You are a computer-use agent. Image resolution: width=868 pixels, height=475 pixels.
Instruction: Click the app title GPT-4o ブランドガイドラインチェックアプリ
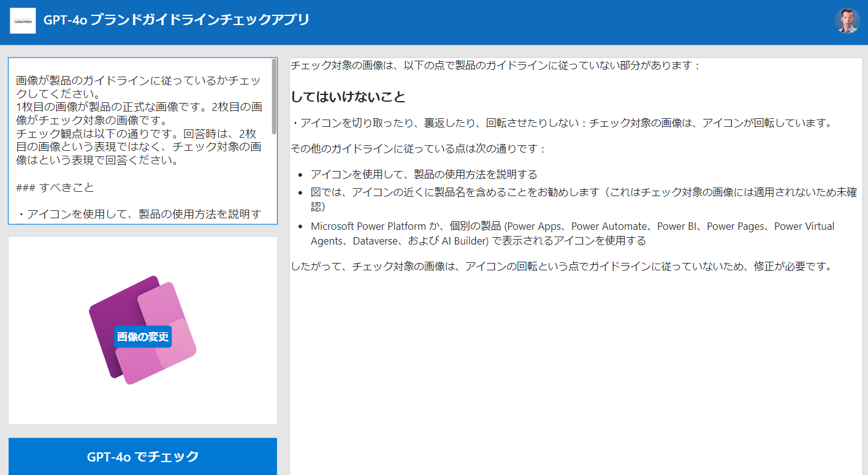177,20
